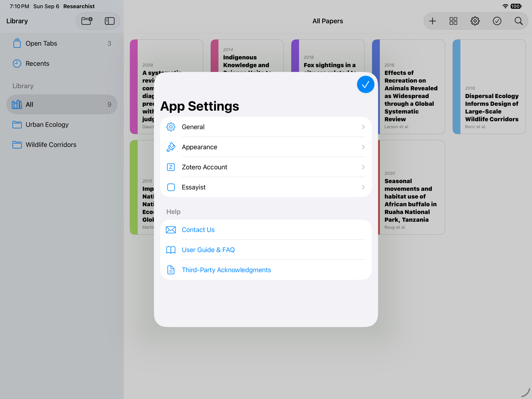The height and width of the screenshot is (399, 532).
Task: Expand the Zotero Account row chevron
Action: pyautogui.click(x=363, y=167)
